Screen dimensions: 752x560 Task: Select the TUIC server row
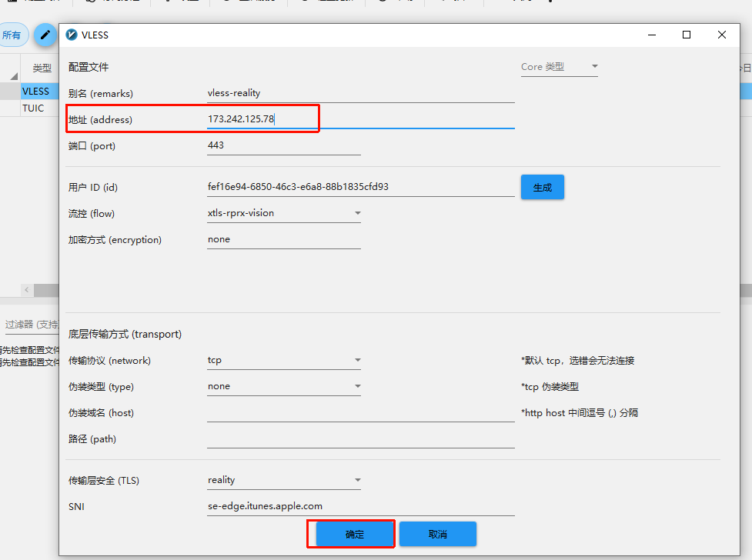point(33,108)
